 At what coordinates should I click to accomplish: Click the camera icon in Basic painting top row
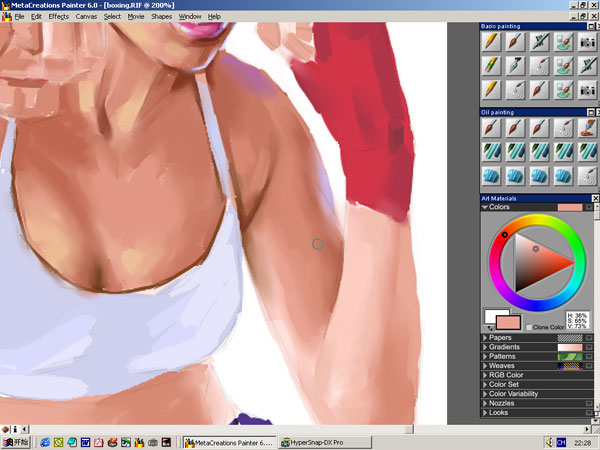[x=588, y=42]
